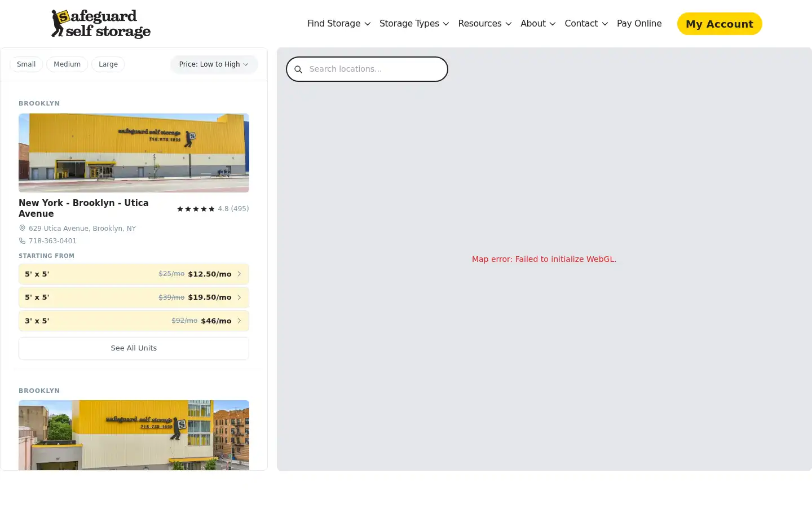Click the star rating icons for Utica Avenue
Screen dimensions: 812x508
click(196, 209)
